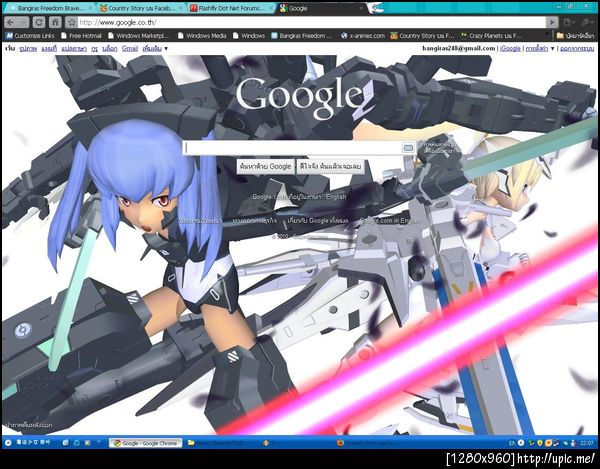This screenshot has width=600, height=469.
Task: Bookmark this page with the star icon
Action: click(71, 23)
